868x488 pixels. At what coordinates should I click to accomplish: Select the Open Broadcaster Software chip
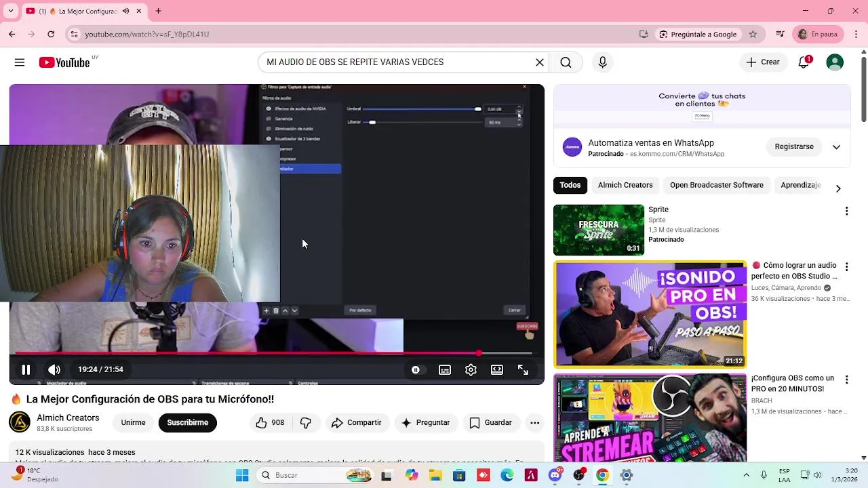[x=717, y=185]
